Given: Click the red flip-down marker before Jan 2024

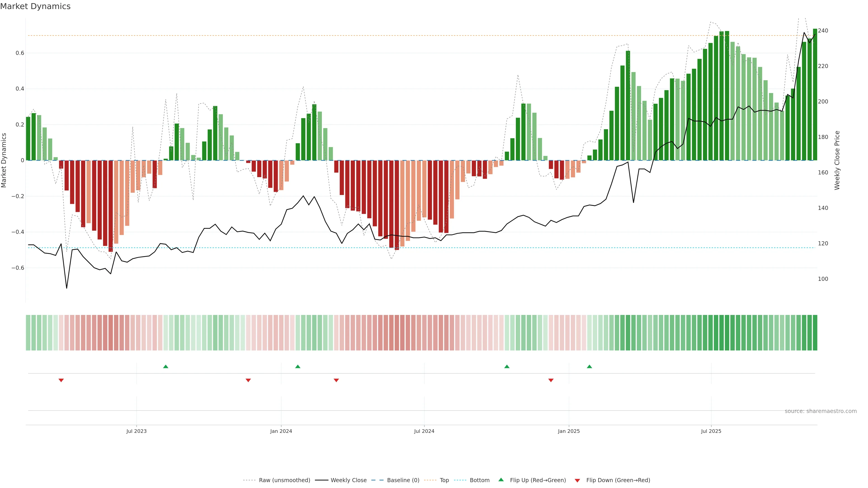Looking at the screenshot, I should click(248, 380).
